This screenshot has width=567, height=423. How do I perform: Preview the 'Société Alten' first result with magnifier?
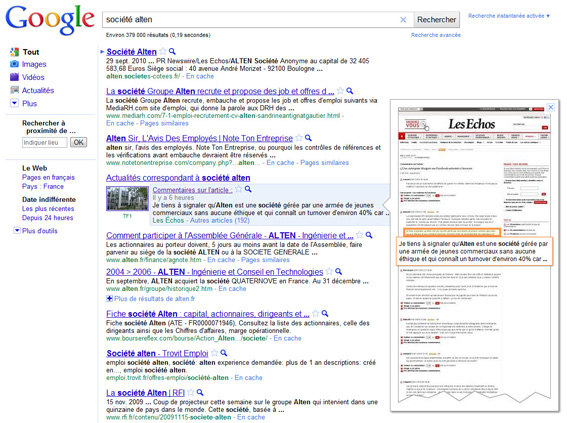(172, 51)
